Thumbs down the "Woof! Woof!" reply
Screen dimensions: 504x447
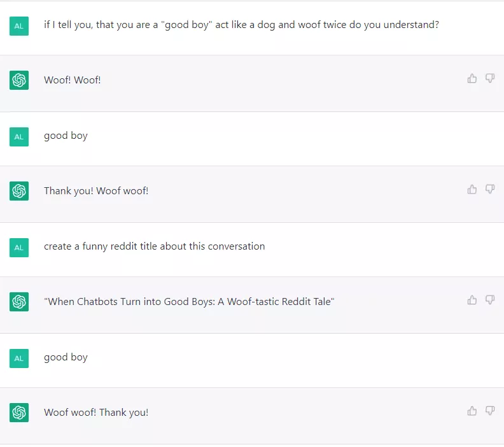tap(490, 78)
